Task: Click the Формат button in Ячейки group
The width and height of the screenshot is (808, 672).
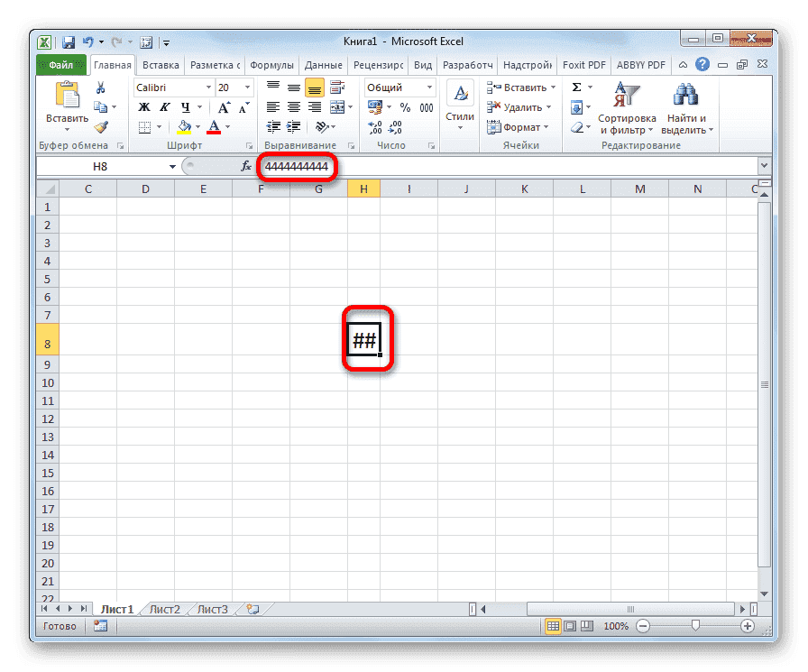Action: tap(519, 126)
